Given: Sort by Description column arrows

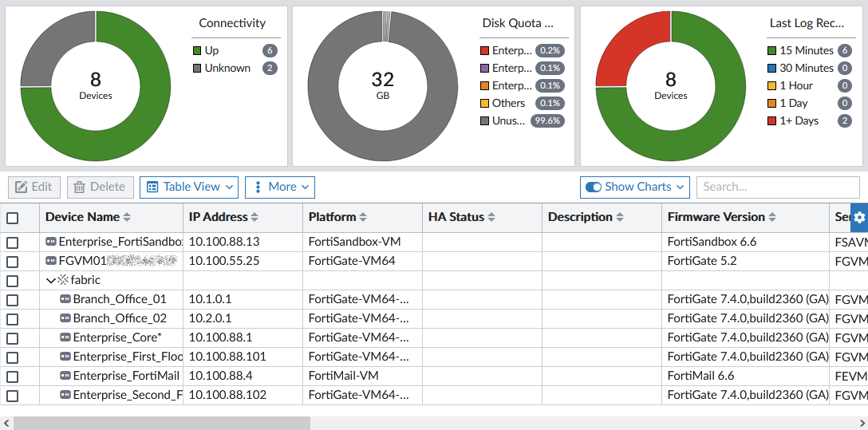Looking at the screenshot, I should click(620, 218).
